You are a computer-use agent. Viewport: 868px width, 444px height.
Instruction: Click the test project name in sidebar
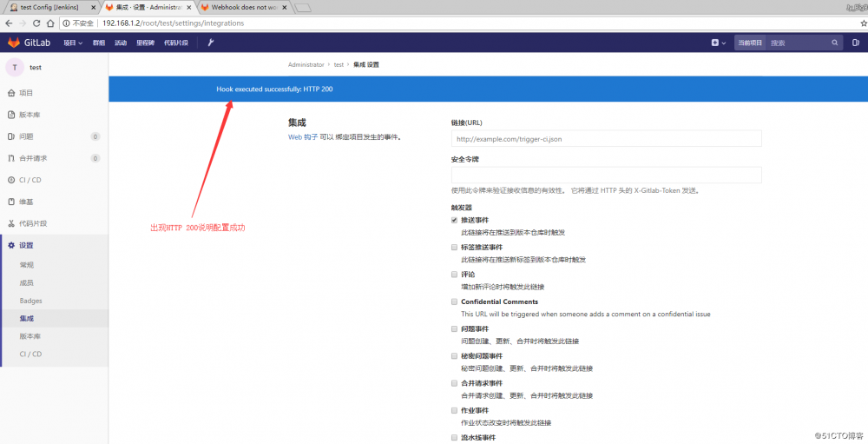click(x=36, y=67)
